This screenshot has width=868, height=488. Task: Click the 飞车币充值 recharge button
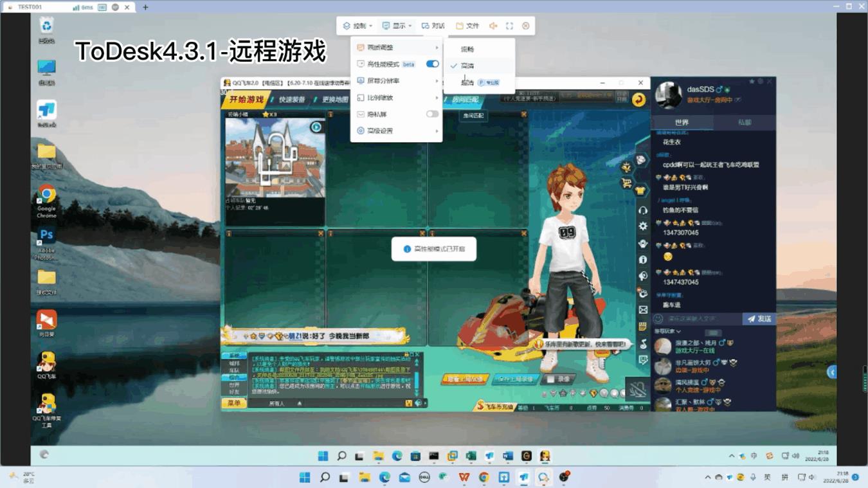point(494,407)
